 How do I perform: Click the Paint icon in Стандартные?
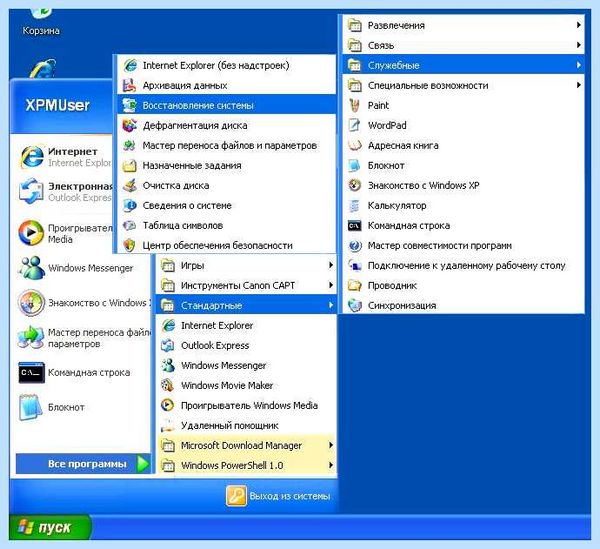[x=355, y=105]
